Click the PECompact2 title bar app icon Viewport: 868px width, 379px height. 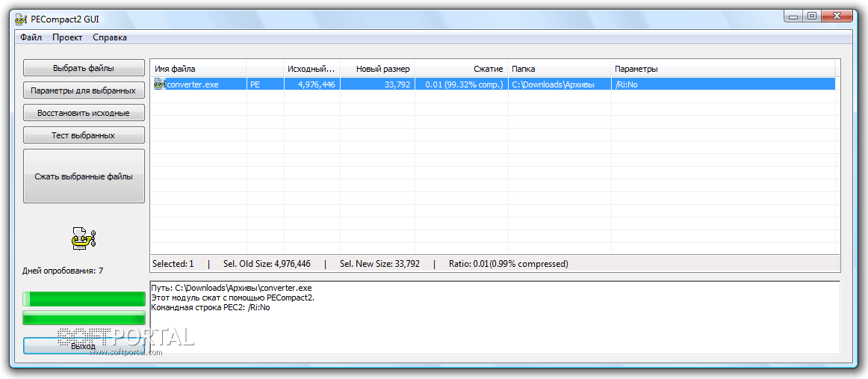click(22, 20)
